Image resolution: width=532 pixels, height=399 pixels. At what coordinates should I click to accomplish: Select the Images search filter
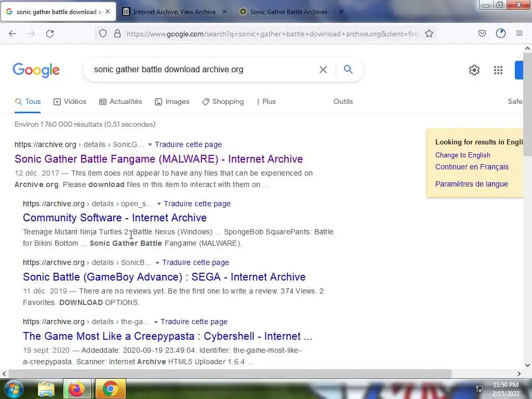pyautogui.click(x=172, y=101)
